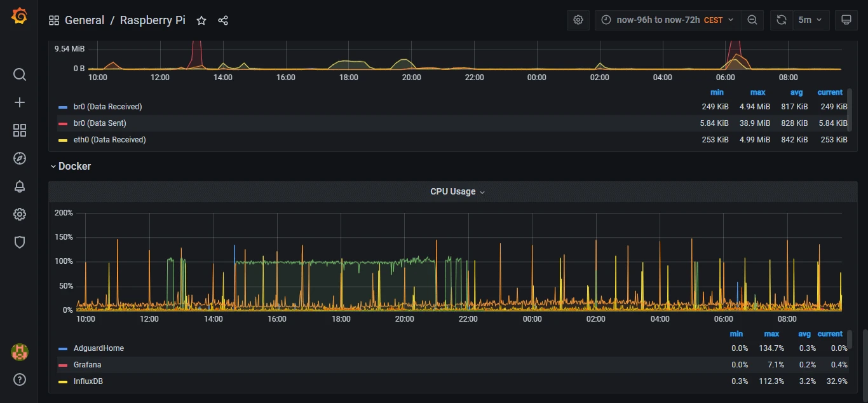
Task: Click the 32.9% current value for InfluxDB
Action: pos(837,381)
